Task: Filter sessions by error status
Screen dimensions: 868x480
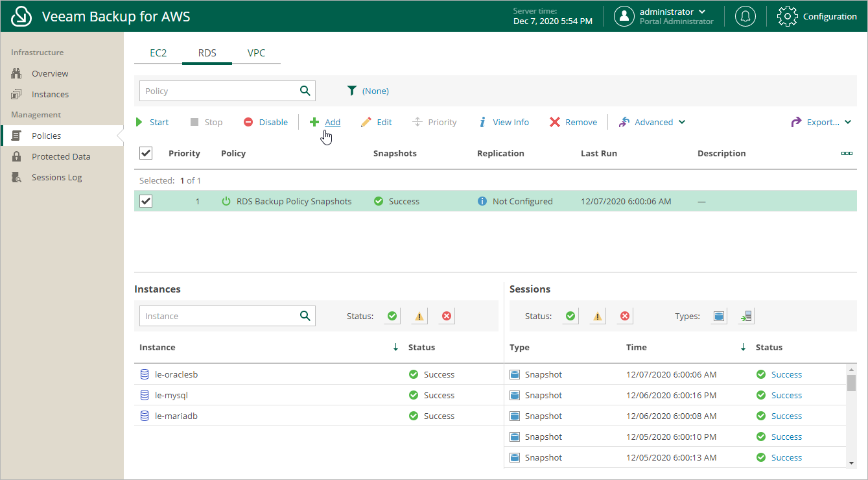Action: [625, 316]
